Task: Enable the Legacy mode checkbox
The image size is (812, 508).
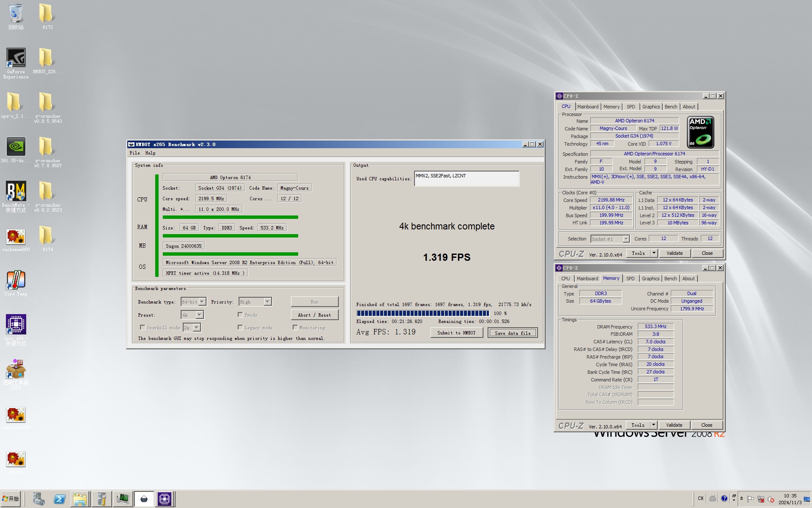Action: click(240, 327)
